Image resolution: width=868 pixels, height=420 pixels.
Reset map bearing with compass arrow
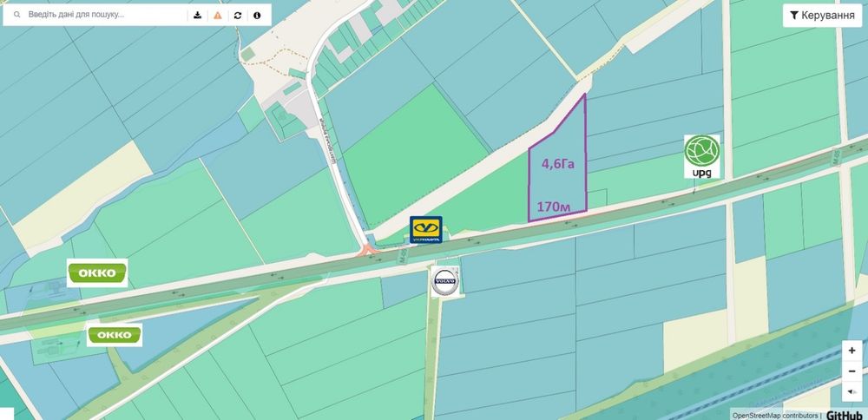click(x=852, y=391)
